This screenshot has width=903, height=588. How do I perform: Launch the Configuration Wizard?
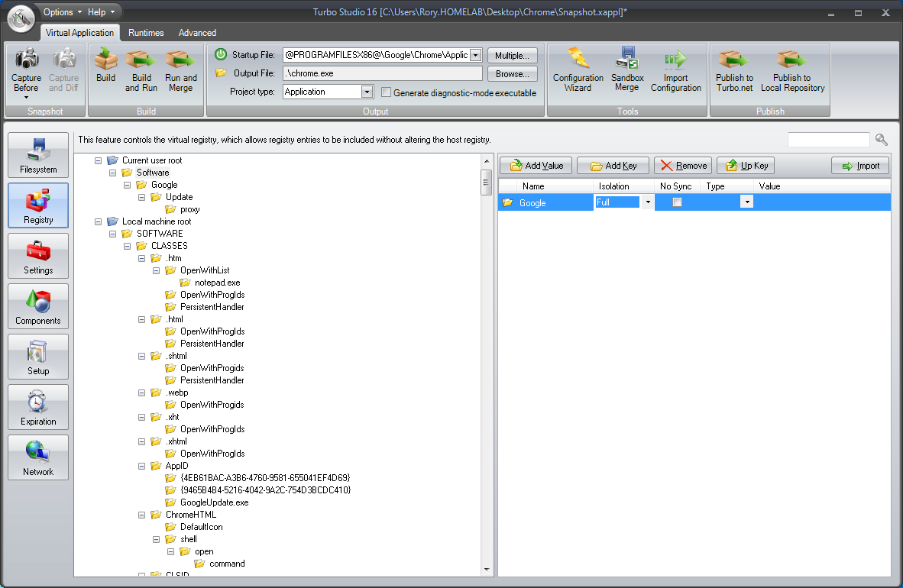pos(578,71)
